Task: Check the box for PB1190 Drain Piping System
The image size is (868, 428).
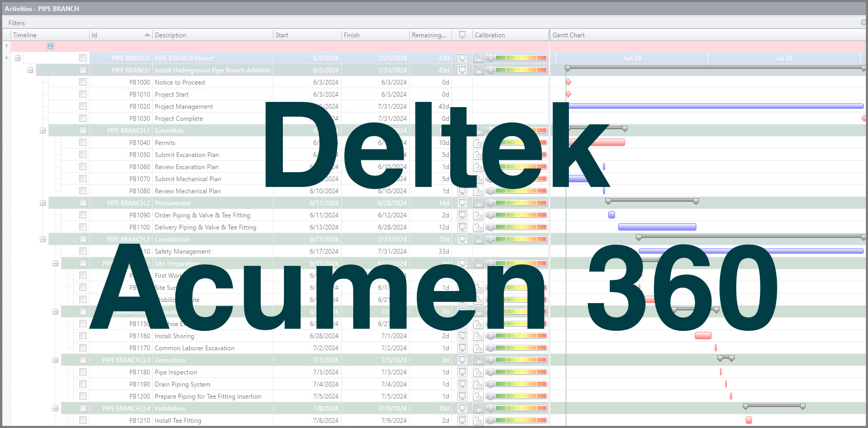Action: click(x=83, y=384)
